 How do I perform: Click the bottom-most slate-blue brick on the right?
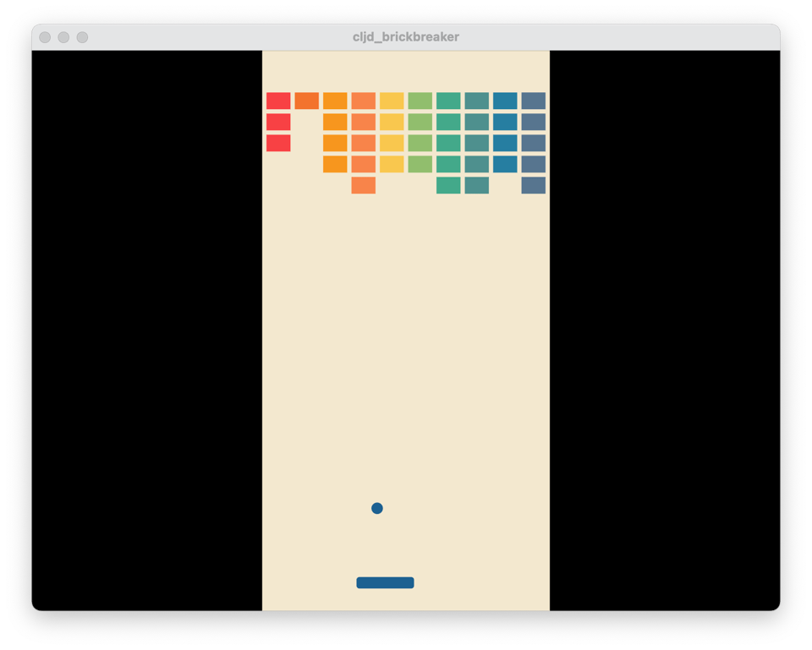tap(533, 185)
